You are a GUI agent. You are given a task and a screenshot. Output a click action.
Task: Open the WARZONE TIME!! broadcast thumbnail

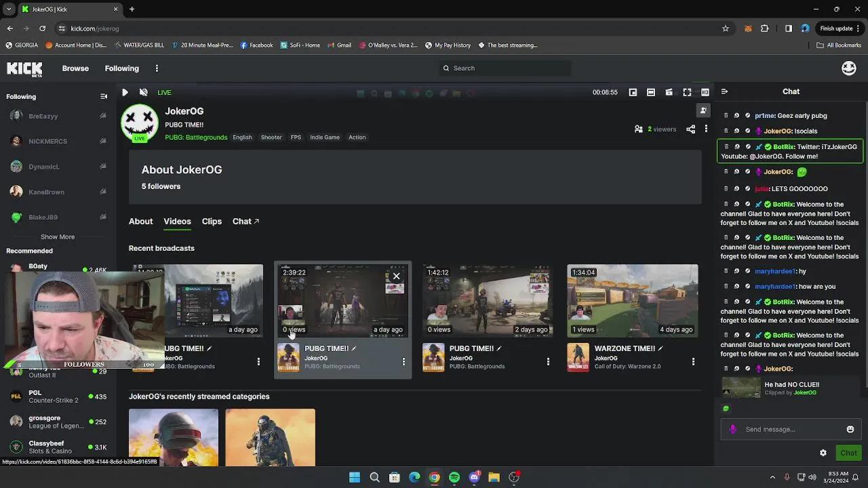pyautogui.click(x=633, y=300)
